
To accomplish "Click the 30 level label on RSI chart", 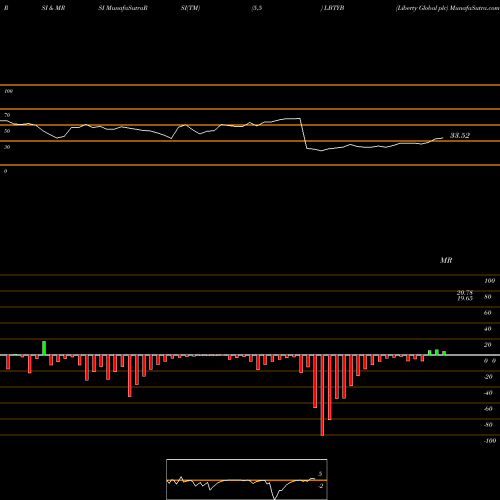I will pos(7,147).
